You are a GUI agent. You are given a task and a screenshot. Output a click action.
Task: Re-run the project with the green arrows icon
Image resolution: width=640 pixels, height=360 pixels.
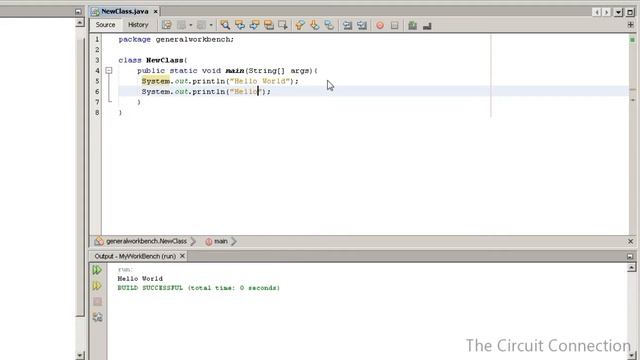(x=97, y=270)
